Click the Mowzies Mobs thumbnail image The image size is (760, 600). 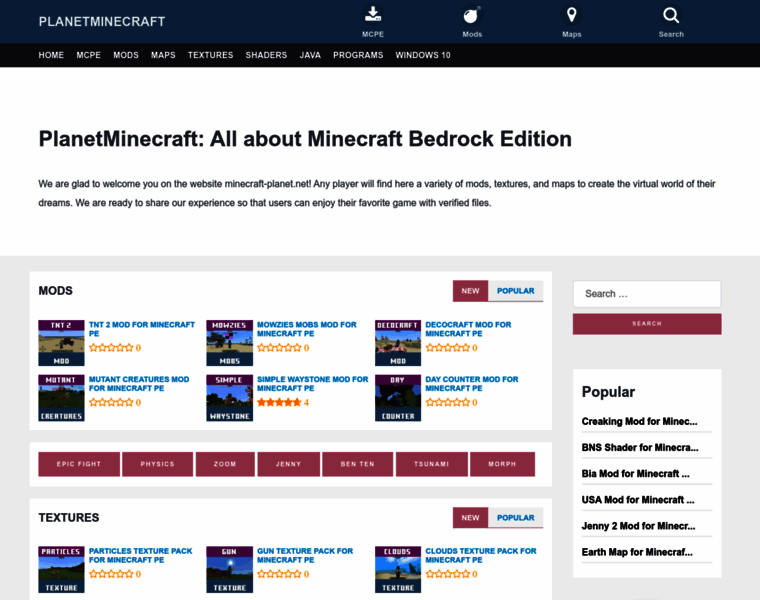coord(229,343)
